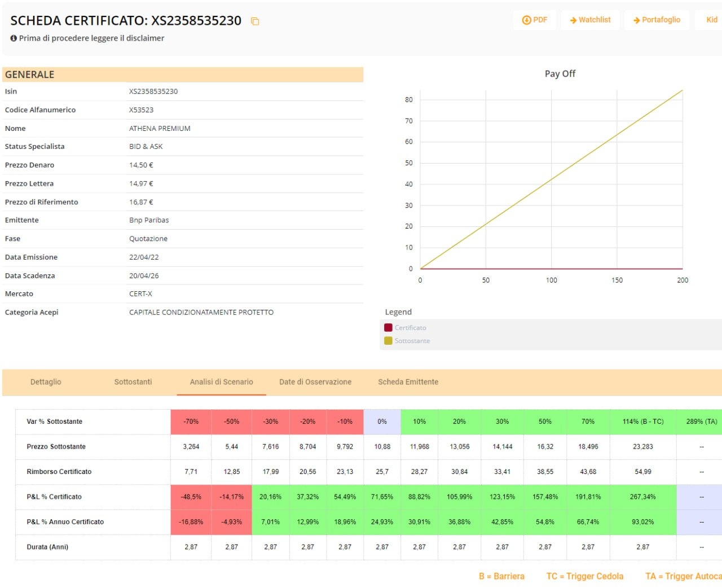This screenshot has height=588, width=722.
Task: Click P&L % Certificato cell -48,5%
Action: 191,497
